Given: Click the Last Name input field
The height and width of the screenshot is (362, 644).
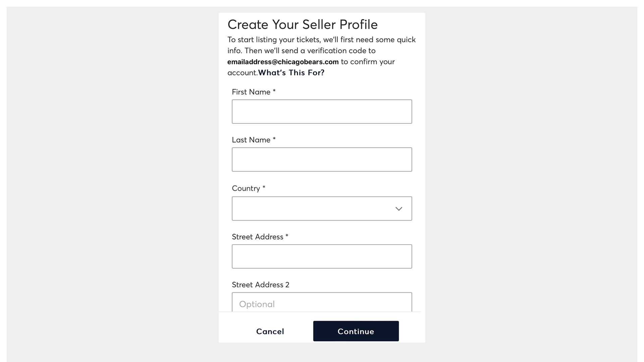Looking at the screenshot, I should (x=322, y=159).
